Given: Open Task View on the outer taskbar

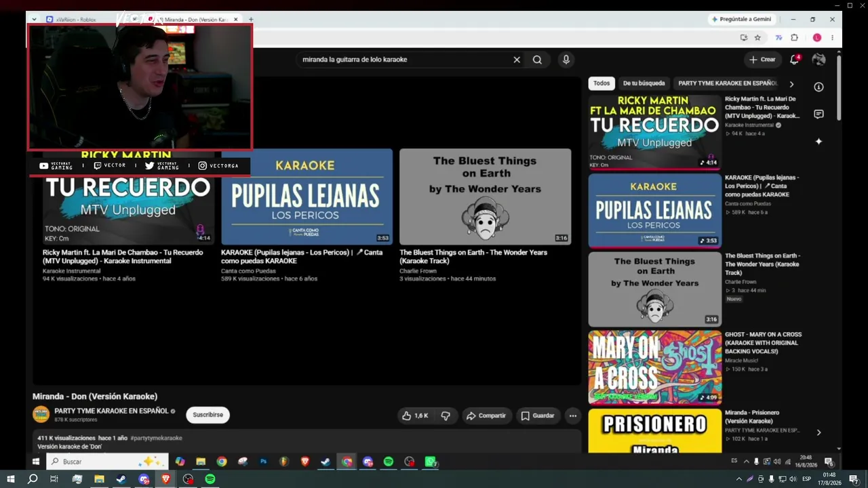Looking at the screenshot, I should 54,479.
